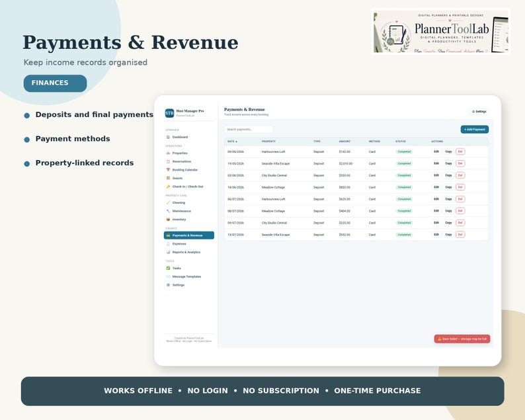This screenshot has width=525, height=420.
Task: Click the PlannerToolLab banner image
Action: click(440, 31)
